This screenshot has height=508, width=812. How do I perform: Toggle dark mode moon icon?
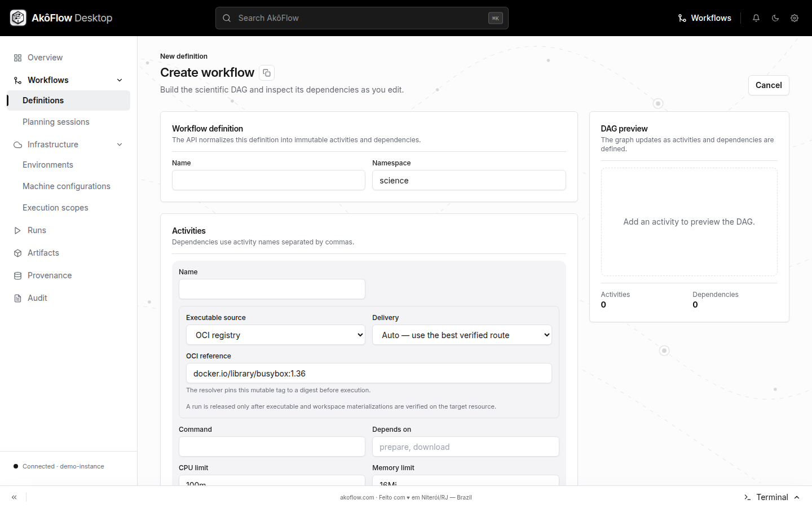[775, 18]
